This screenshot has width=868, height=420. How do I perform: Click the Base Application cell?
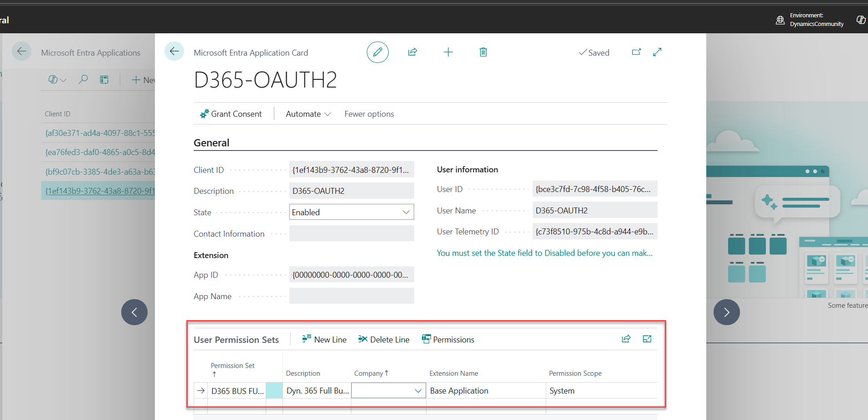[x=486, y=391]
